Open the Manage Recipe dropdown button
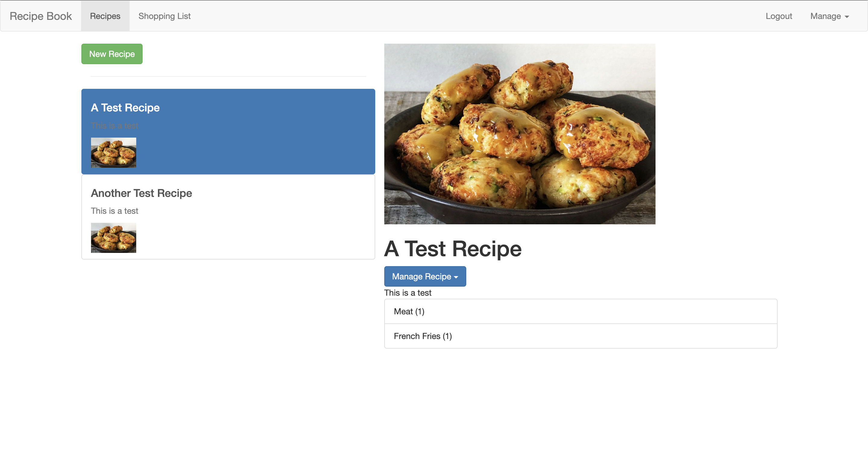Screen dimensions: 868x473 point(421,276)
